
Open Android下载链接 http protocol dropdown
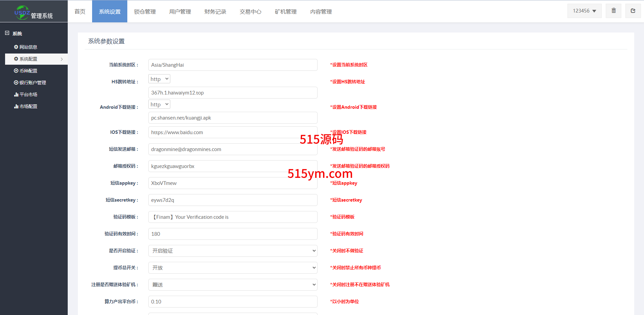pyautogui.click(x=159, y=104)
